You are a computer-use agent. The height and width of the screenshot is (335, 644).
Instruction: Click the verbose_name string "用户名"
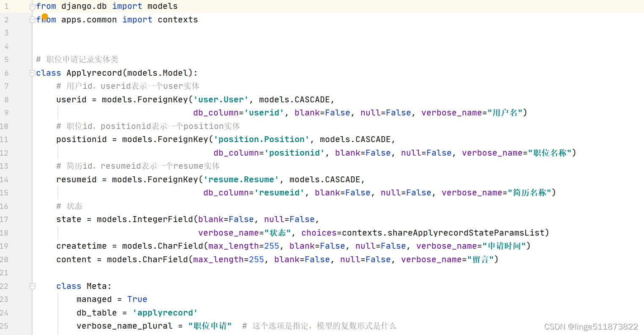coord(505,113)
